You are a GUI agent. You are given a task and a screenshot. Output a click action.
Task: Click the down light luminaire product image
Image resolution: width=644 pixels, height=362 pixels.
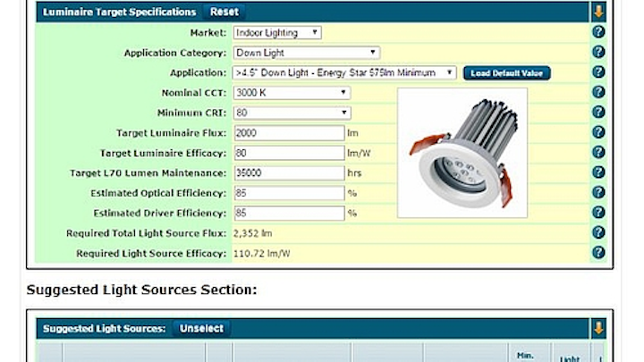(462, 153)
